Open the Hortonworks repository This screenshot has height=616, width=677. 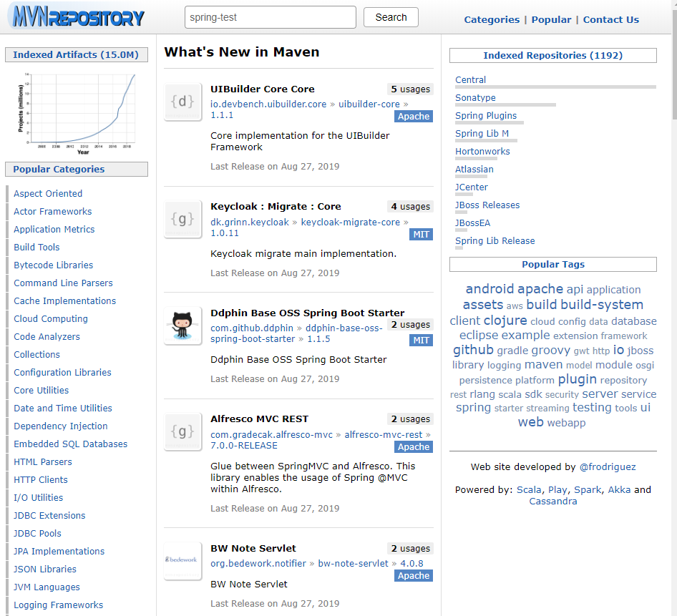(x=482, y=152)
